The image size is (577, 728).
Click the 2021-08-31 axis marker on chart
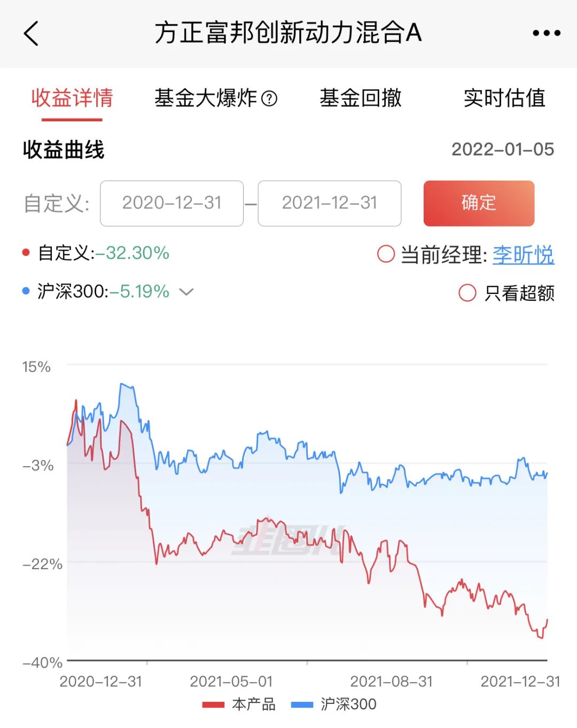click(x=391, y=681)
